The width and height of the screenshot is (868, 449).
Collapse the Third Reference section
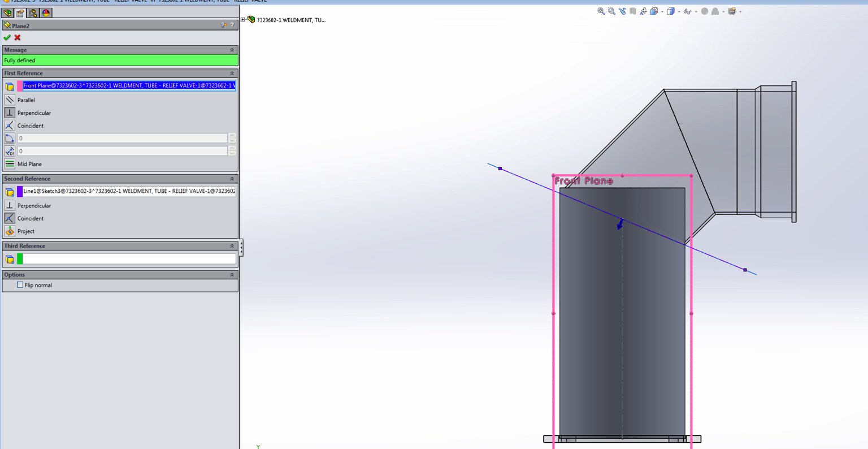232,246
